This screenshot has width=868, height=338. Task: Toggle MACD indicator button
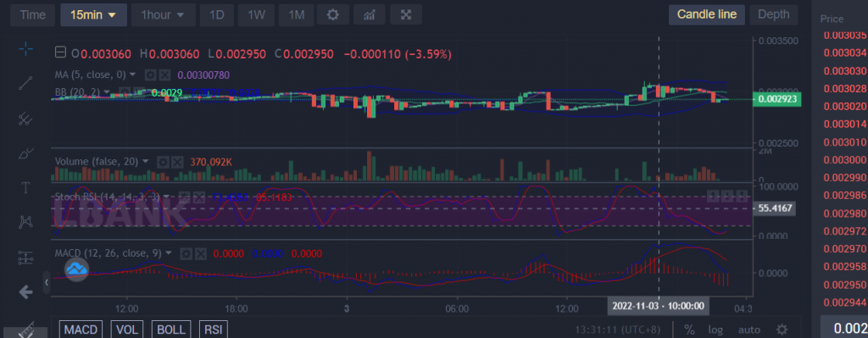(81, 330)
